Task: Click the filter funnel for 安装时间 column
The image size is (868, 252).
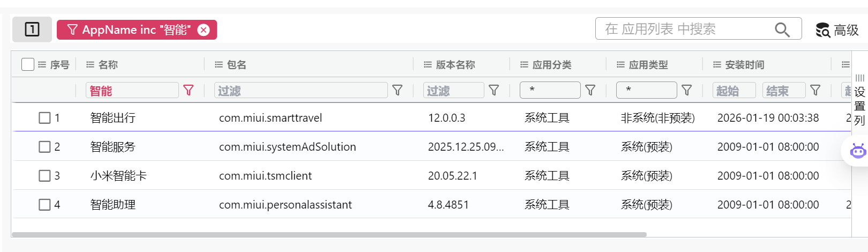Action: point(815,90)
